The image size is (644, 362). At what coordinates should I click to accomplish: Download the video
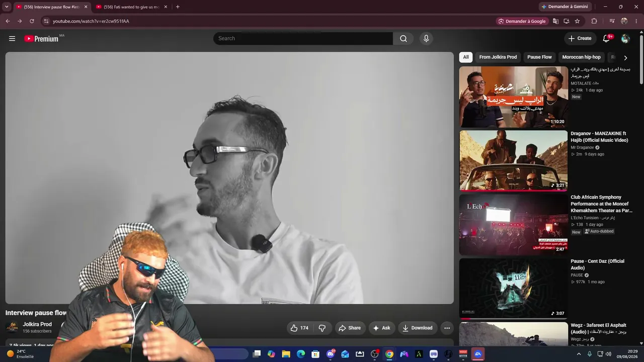(x=417, y=328)
